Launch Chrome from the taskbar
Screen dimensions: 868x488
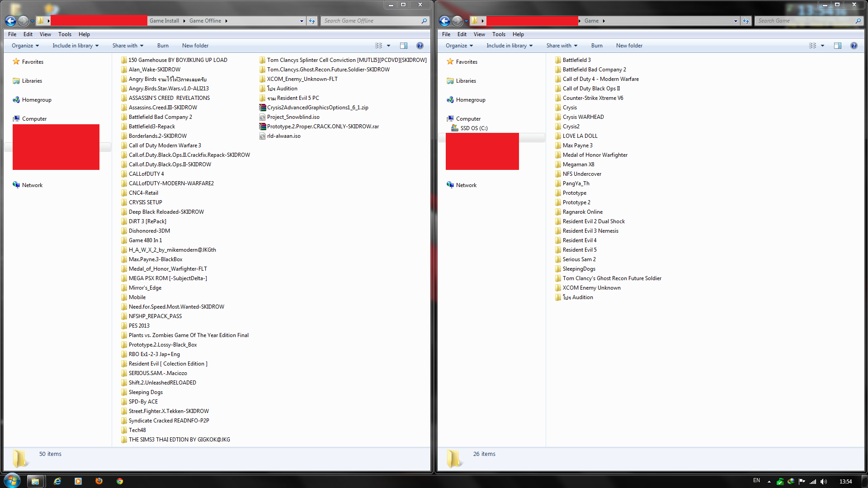point(120,481)
